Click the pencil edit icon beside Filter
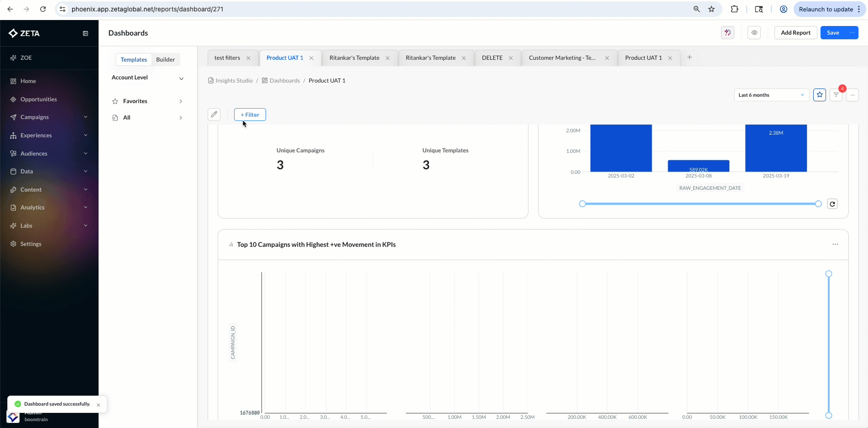The image size is (868, 428). coord(214,115)
